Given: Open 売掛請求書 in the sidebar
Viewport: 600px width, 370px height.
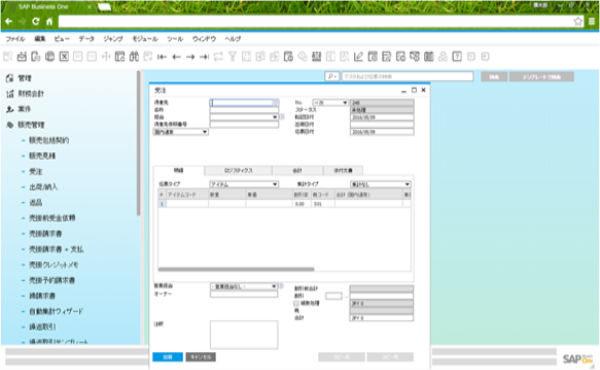Looking at the screenshot, I should [x=46, y=234].
